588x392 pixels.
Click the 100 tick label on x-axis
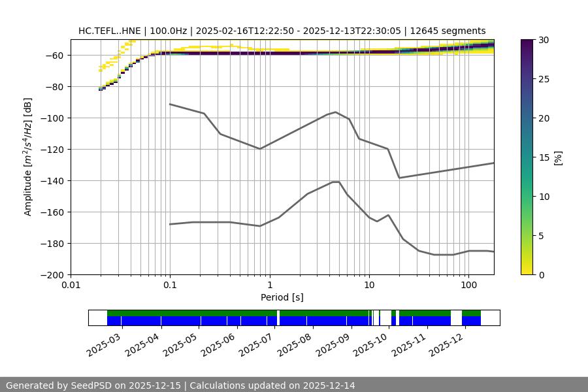(x=468, y=285)
